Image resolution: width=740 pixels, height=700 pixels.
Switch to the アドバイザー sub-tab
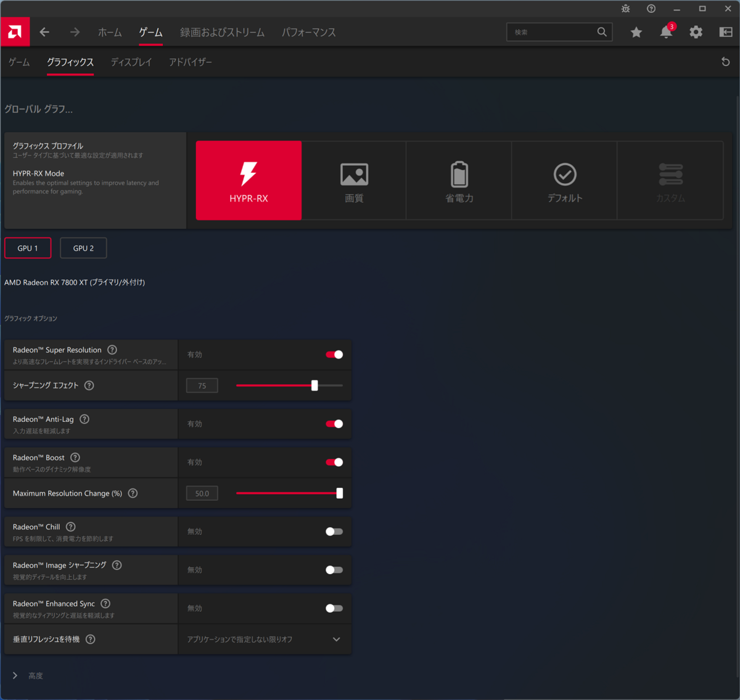[191, 62]
